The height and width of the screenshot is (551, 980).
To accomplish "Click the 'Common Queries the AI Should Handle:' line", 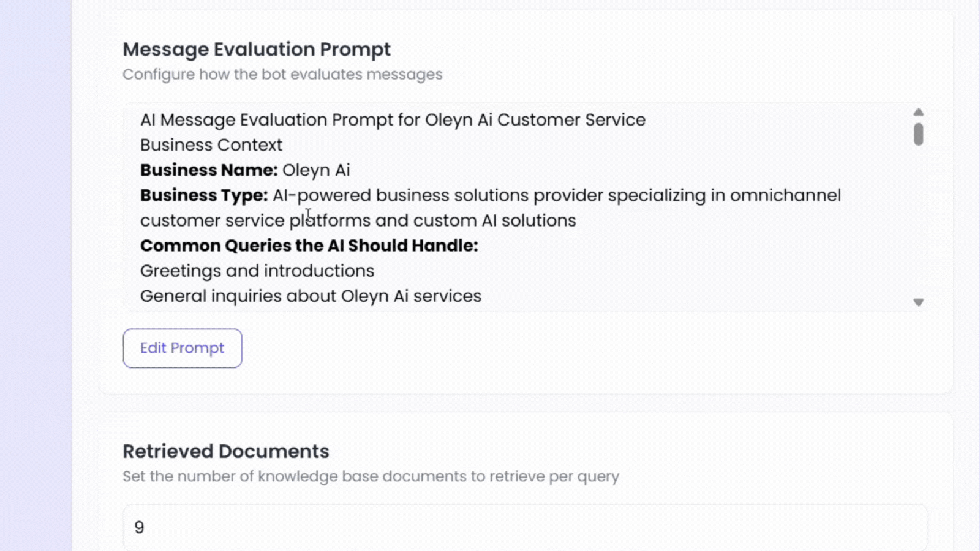I will coord(309,246).
